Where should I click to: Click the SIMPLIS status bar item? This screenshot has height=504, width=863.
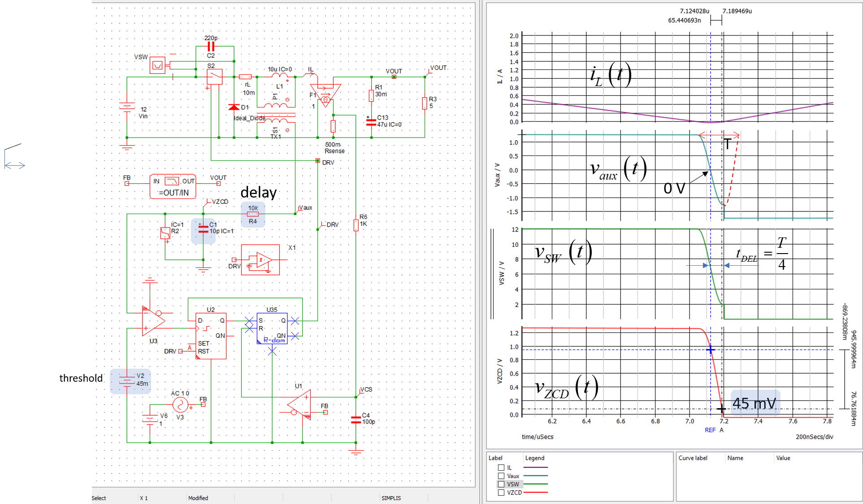coord(391,498)
